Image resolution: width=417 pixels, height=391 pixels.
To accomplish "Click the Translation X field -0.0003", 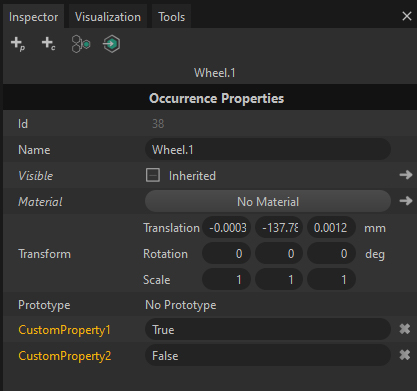I will tap(226, 228).
